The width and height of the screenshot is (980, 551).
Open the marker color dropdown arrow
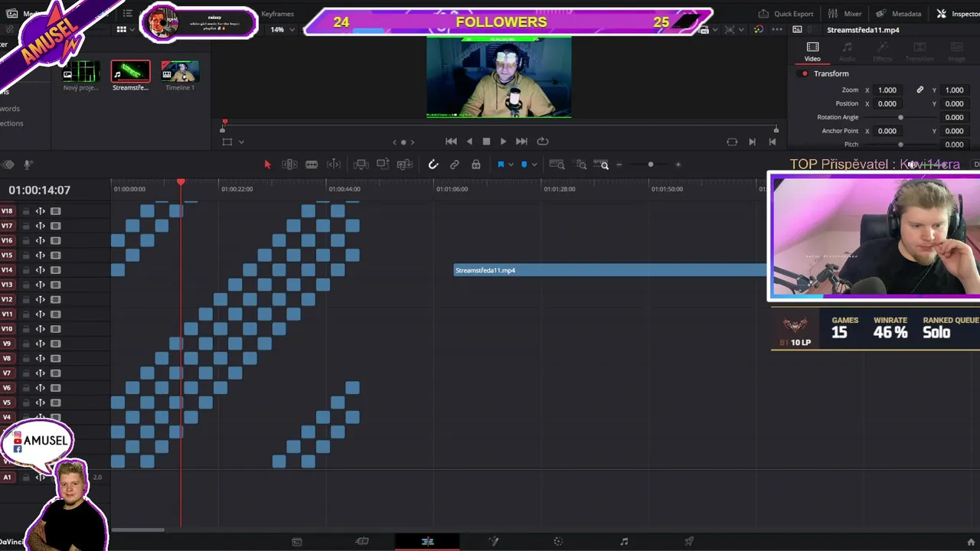coord(534,165)
